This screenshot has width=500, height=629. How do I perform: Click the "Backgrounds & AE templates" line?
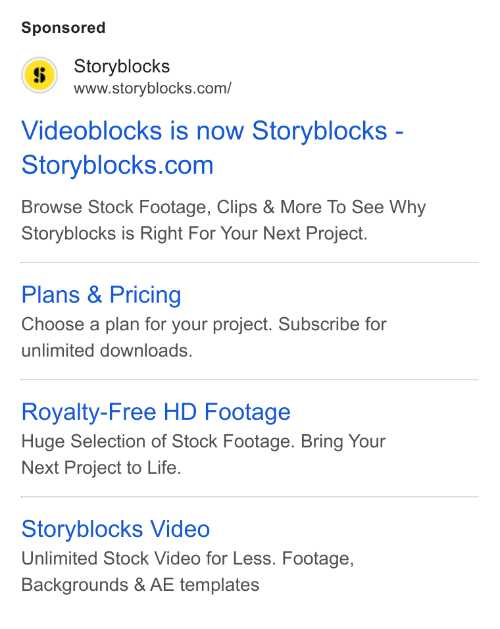tap(140, 585)
